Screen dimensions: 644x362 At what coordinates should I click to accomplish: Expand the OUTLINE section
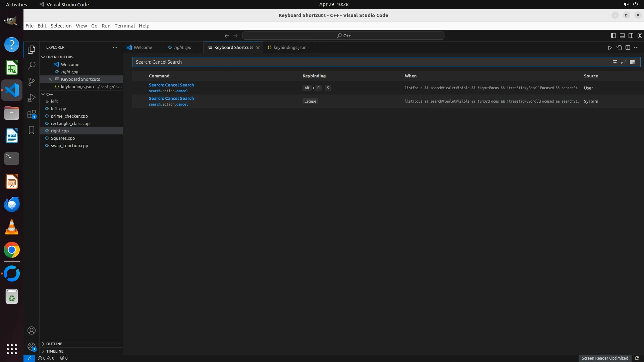point(54,344)
